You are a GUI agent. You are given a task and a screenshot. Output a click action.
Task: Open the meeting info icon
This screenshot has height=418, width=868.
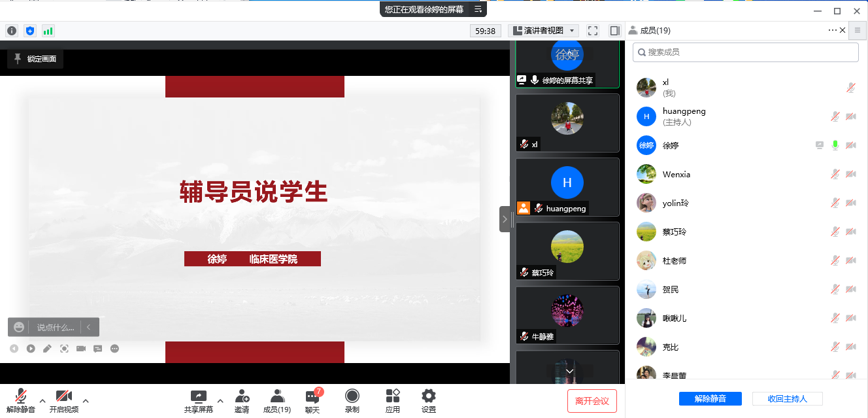click(12, 31)
